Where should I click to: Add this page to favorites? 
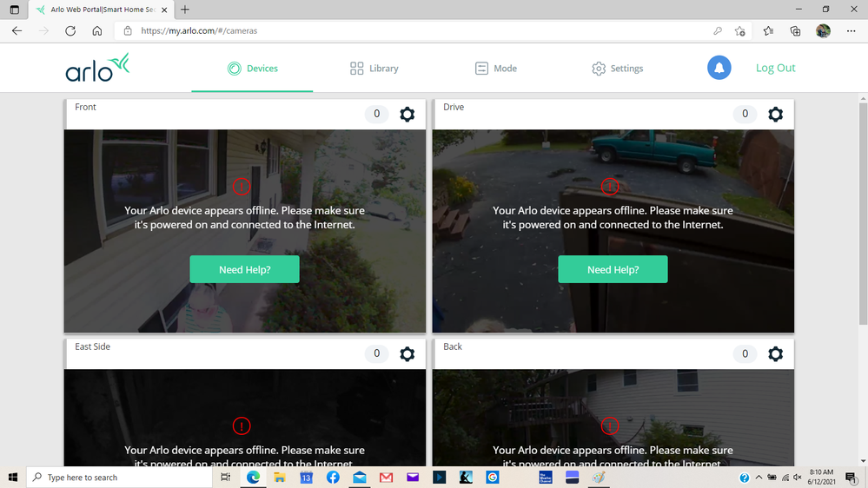point(740,31)
